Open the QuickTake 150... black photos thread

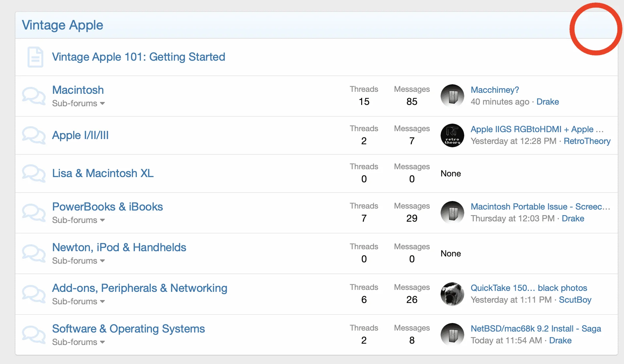pos(529,288)
